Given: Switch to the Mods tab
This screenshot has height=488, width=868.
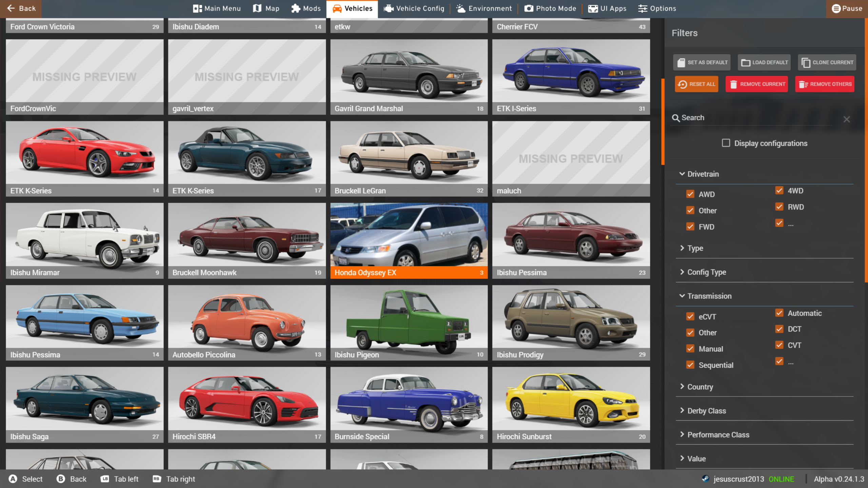Looking at the screenshot, I should pyautogui.click(x=305, y=8).
